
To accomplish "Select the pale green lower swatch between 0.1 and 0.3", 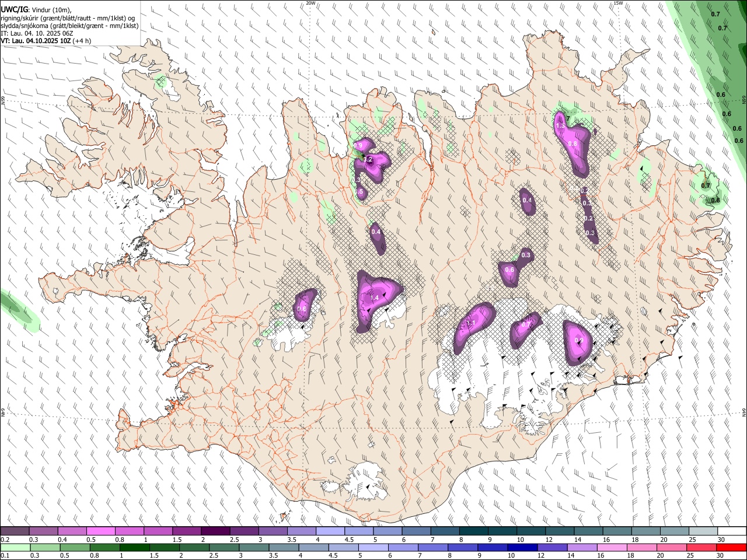I will (15, 547).
